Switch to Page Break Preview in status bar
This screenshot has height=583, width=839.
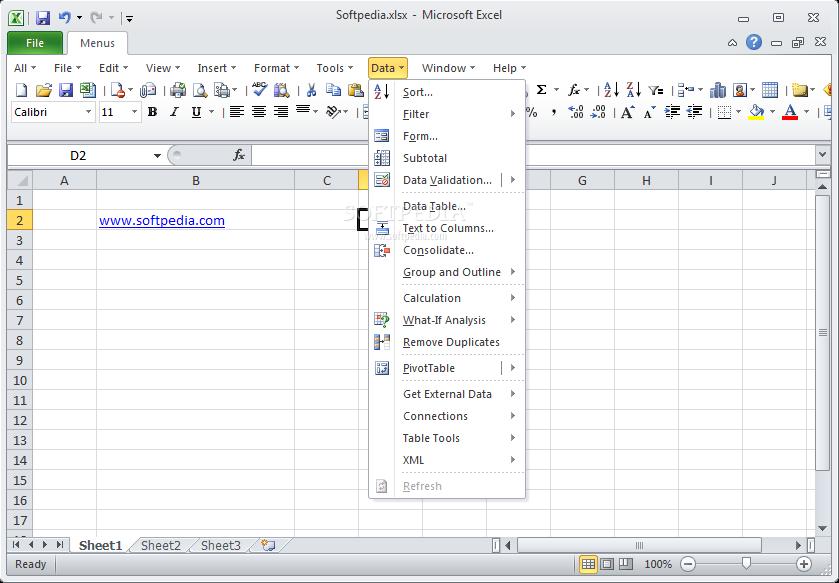pos(626,564)
